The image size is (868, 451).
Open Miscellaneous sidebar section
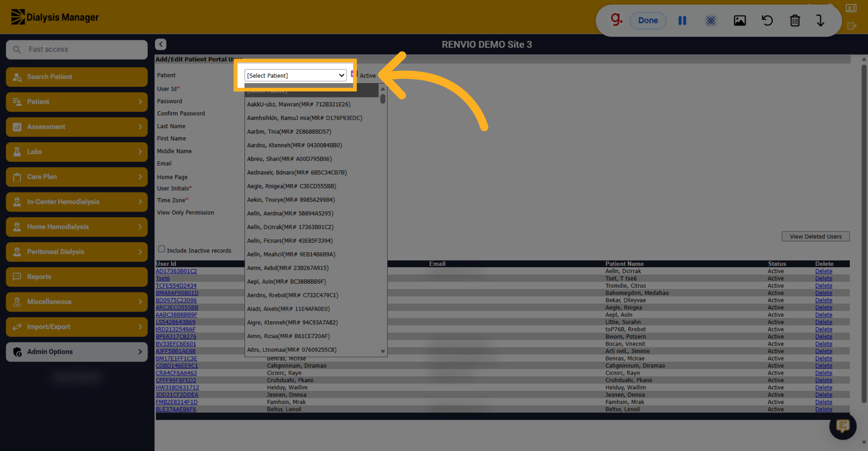click(77, 302)
